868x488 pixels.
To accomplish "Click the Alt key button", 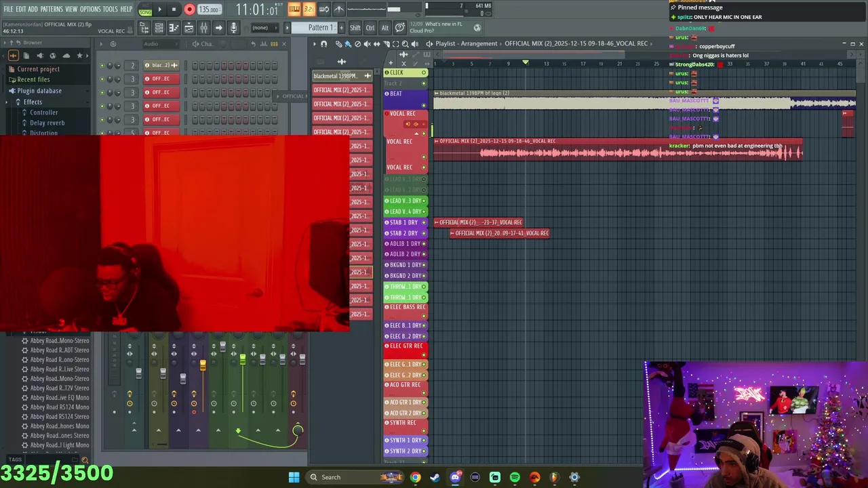I will [385, 28].
